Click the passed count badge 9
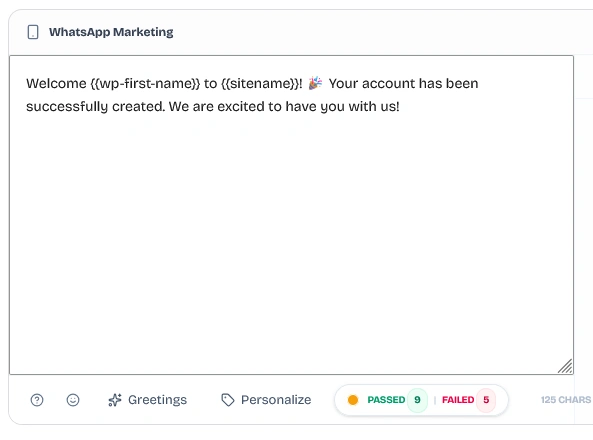This screenshot has width=593, height=440. pyautogui.click(x=418, y=400)
